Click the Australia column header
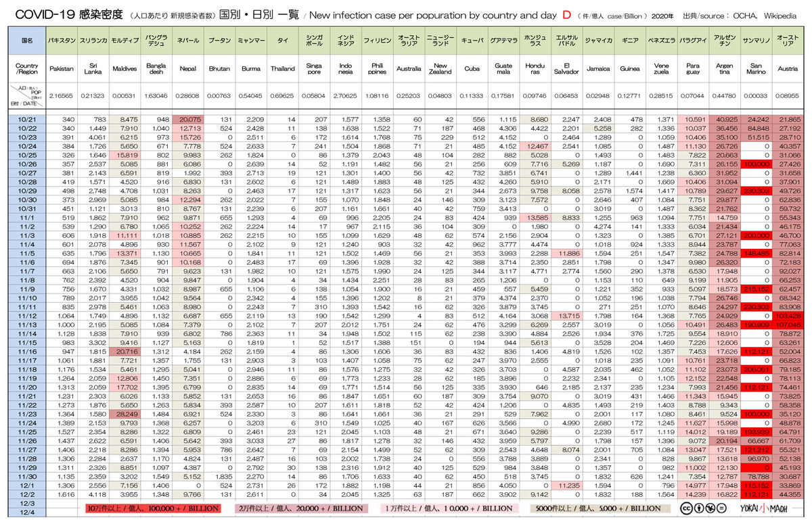This screenshot has height=522, width=812. pos(409,69)
